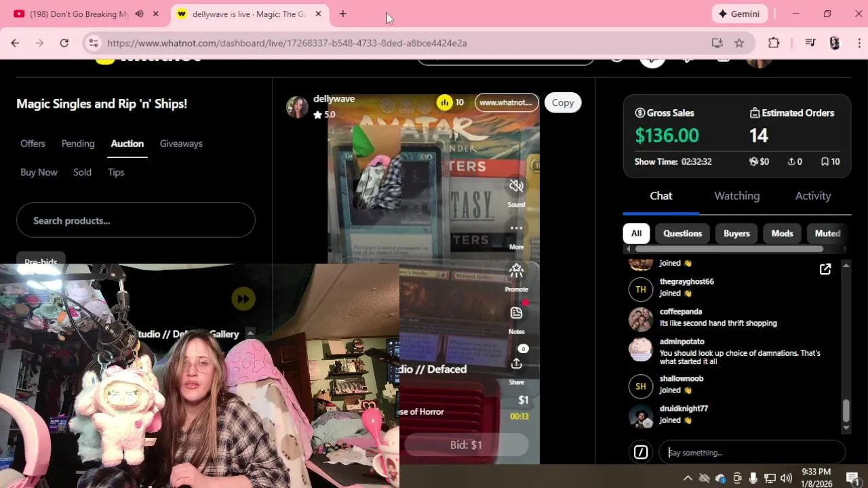Click the dellywave username

click(334, 99)
